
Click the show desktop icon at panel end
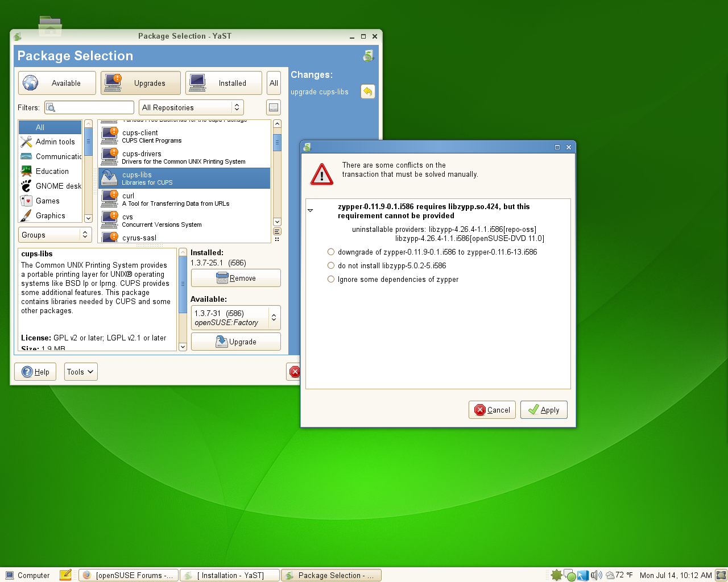pos(721,575)
